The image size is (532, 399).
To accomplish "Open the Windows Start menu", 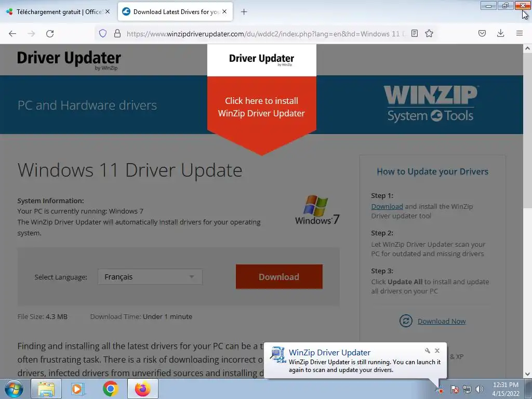I will (14, 389).
